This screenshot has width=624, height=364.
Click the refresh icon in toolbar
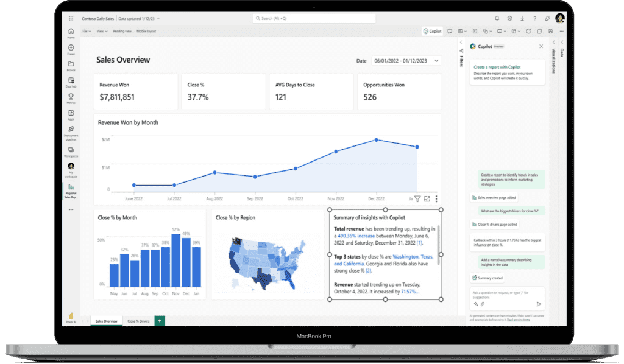click(x=528, y=31)
